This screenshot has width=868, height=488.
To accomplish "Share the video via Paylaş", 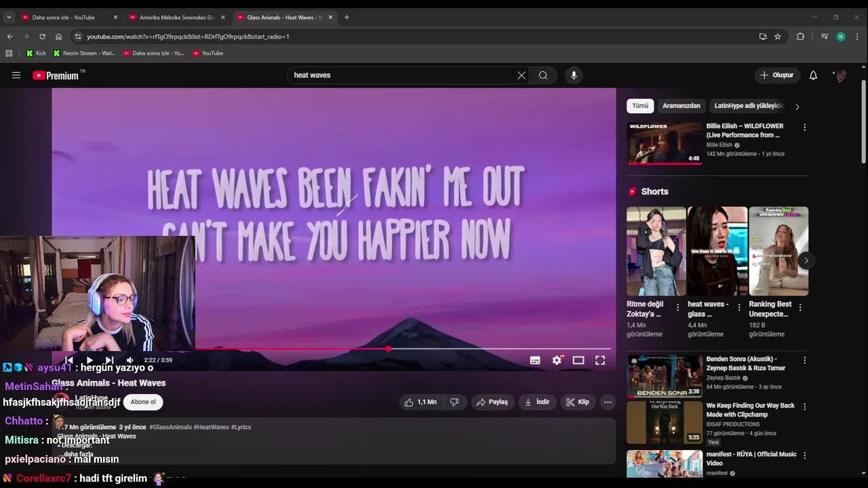I will coord(492,402).
